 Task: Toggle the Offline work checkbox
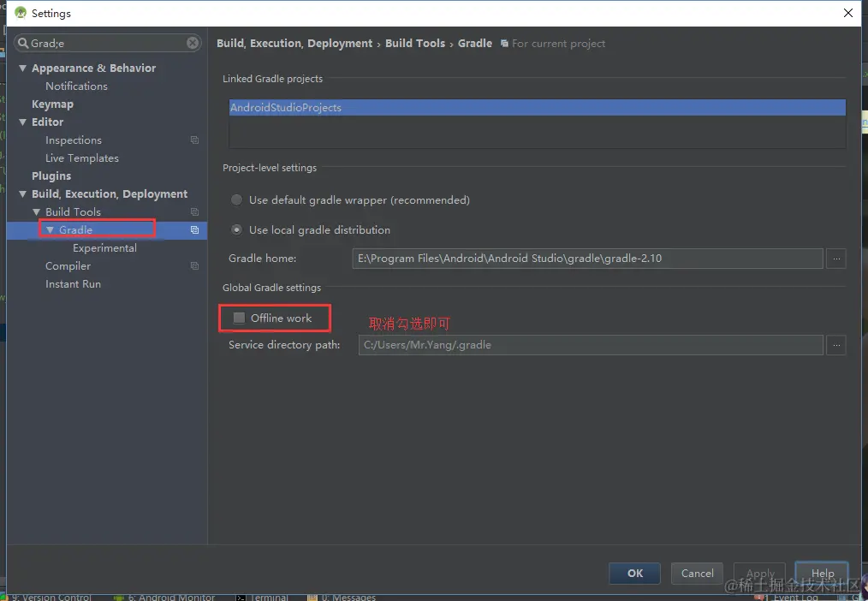[239, 318]
